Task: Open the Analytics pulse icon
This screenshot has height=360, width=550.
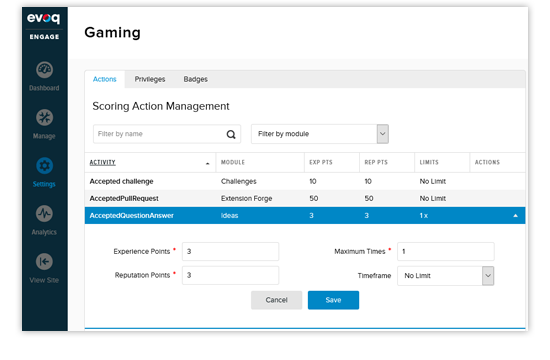Action: [45, 213]
